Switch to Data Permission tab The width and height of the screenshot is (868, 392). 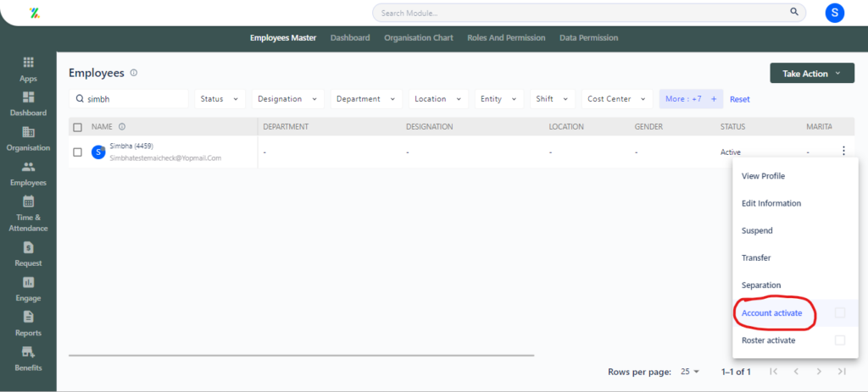pyautogui.click(x=588, y=38)
